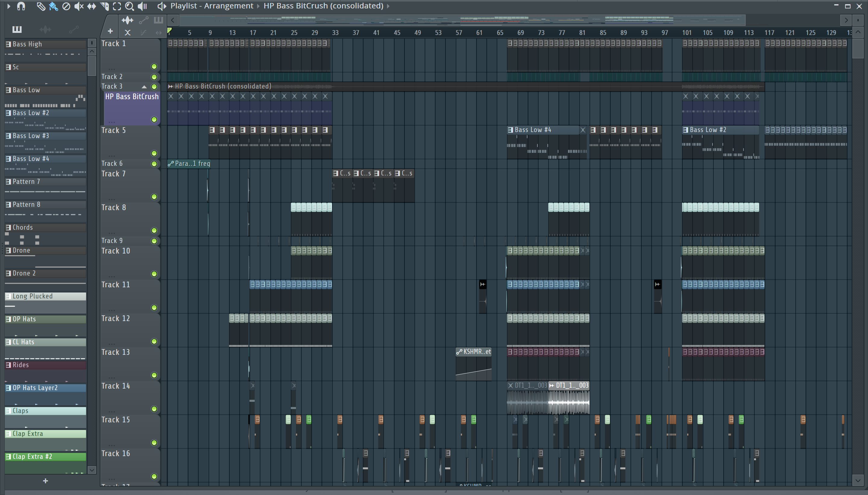Expand the arrow after the consolidated clip name

pos(388,6)
